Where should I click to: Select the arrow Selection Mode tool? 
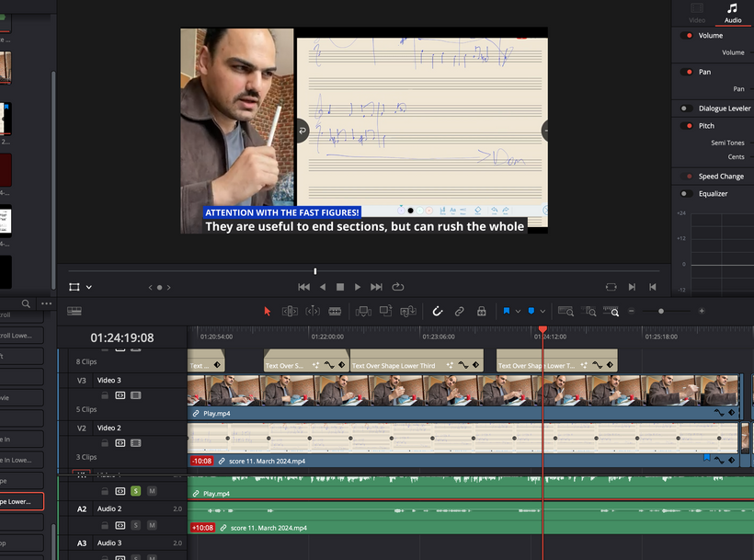click(268, 312)
